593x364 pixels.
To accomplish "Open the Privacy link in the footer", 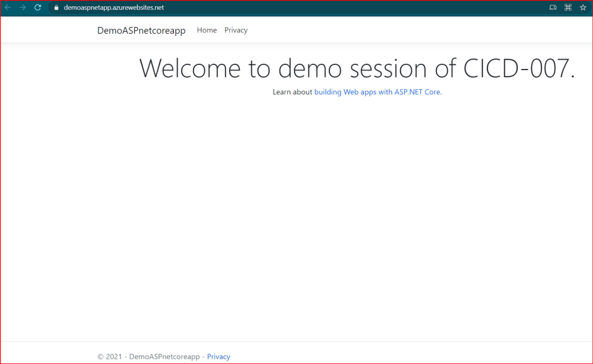I will (x=219, y=356).
